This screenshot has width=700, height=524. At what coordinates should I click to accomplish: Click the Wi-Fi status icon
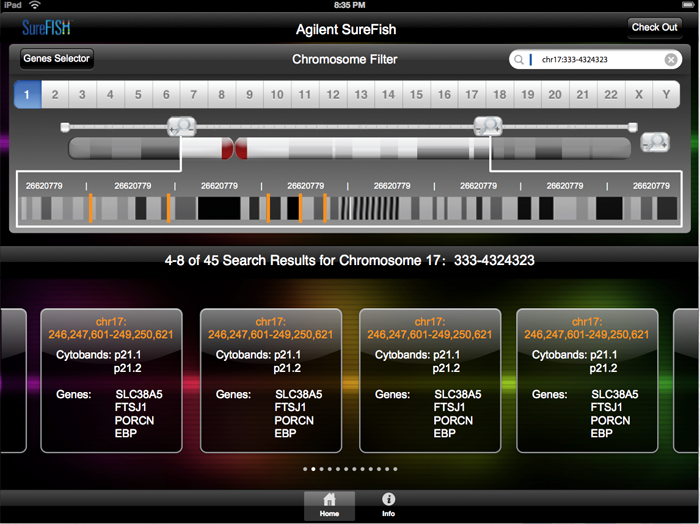coord(35,5)
